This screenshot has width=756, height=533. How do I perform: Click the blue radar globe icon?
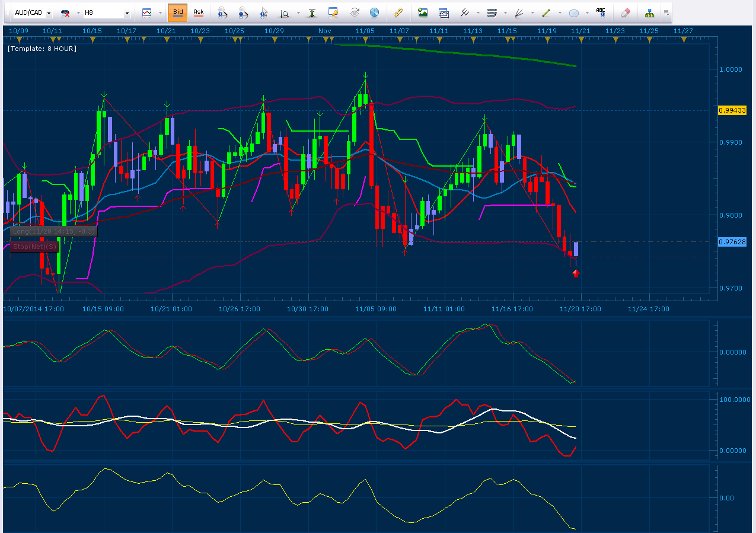(x=374, y=12)
